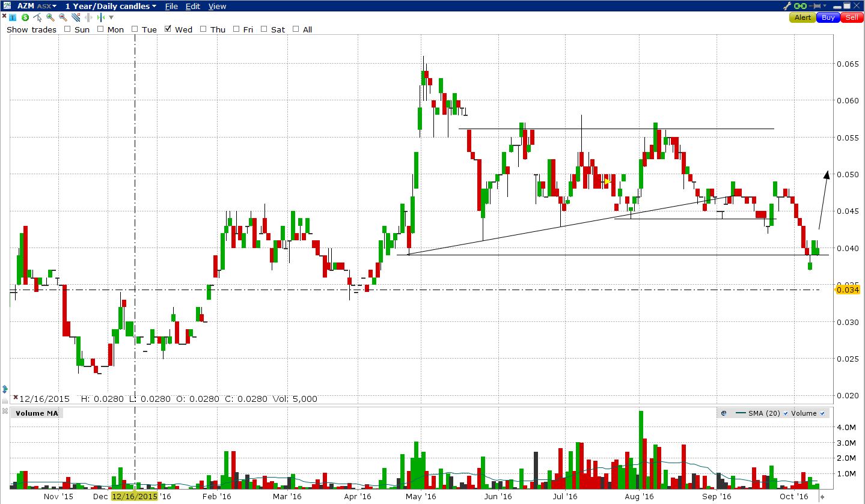865x504 pixels.
Task: Open the AZM ASX symbol dropdown
Action: [x=37, y=6]
